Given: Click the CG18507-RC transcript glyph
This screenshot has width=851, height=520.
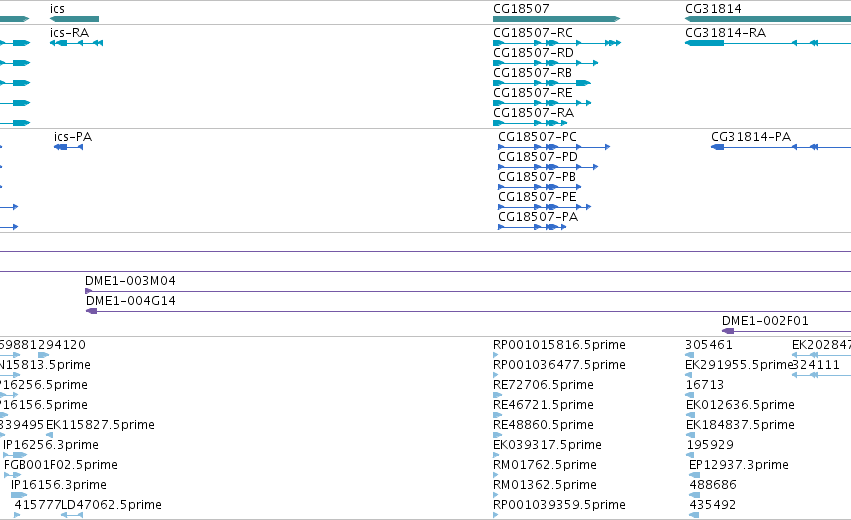Looking at the screenshot, I should coord(557,43).
